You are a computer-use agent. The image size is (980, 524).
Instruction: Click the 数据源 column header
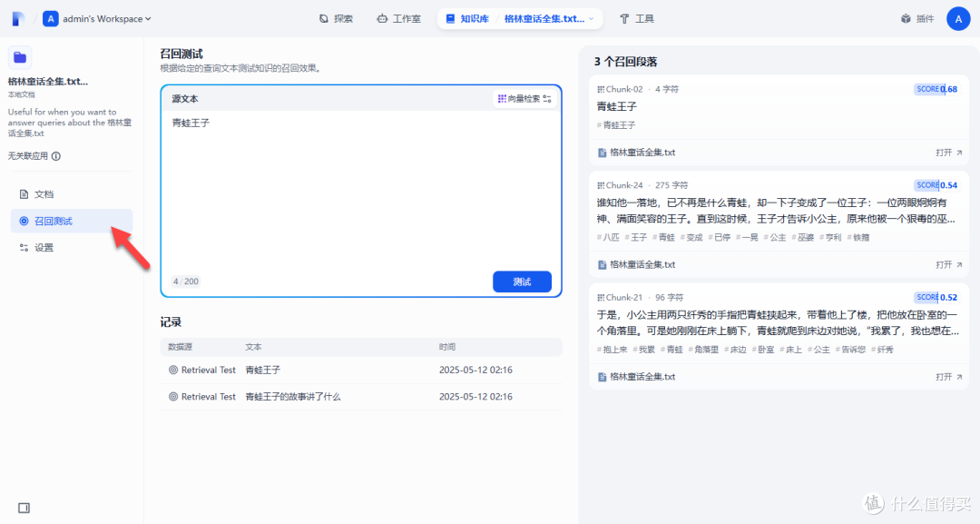(180, 347)
